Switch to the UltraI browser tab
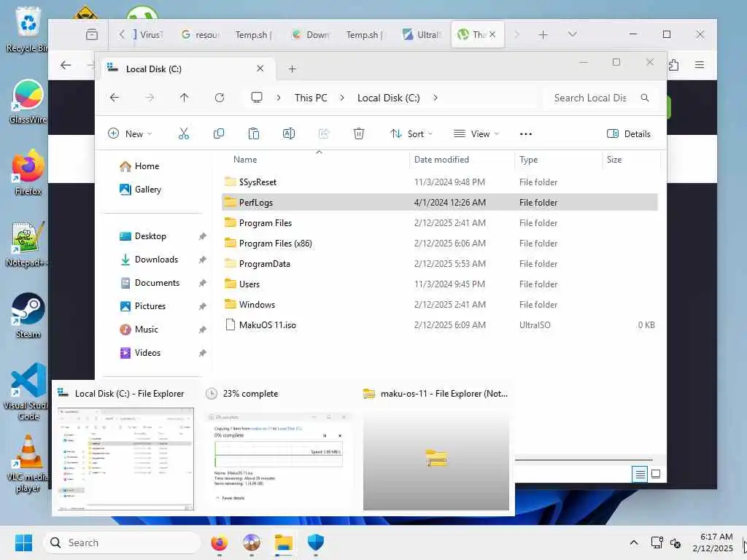Image resolution: width=747 pixels, height=560 pixels. pos(422,35)
